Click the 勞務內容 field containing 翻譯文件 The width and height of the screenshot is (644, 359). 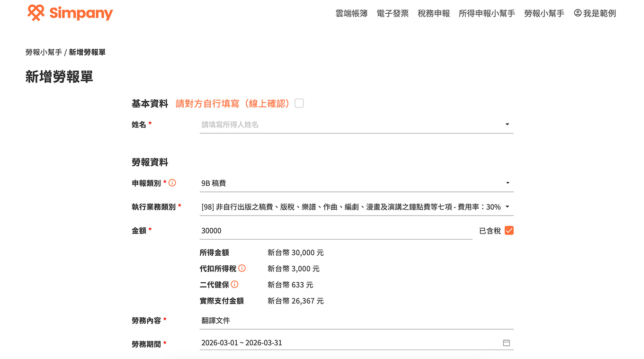tap(331, 320)
